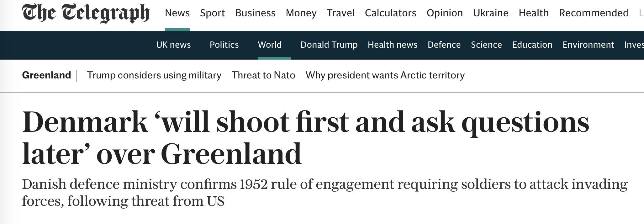644x224 pixels.
Task: Click The Telegraph logo
Action: click(x=86, y=13)
